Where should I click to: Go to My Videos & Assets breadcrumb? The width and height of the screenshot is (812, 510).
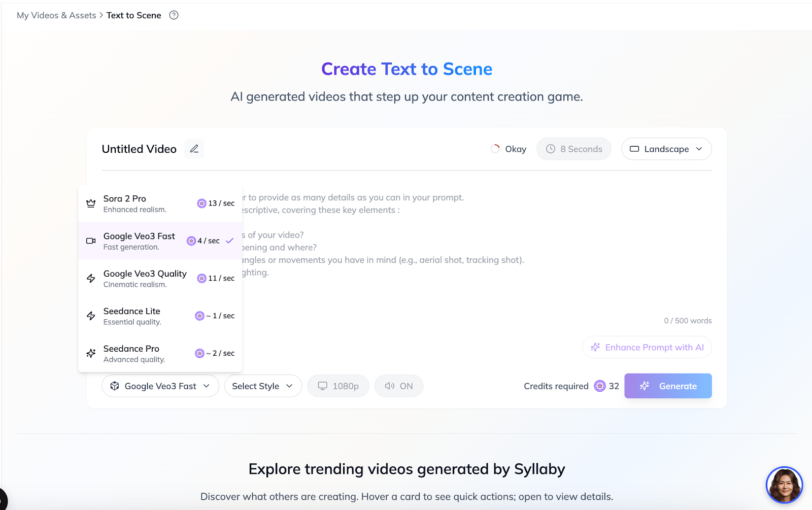pos(56,15)
